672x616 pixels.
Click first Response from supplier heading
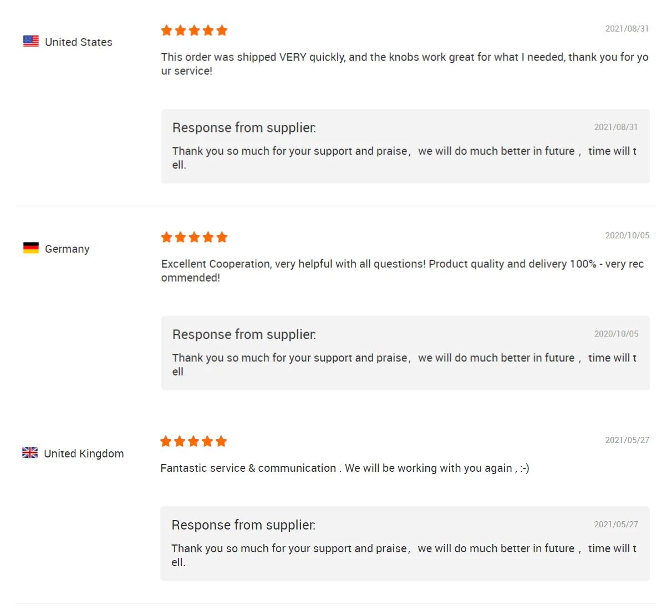(244, 128)
